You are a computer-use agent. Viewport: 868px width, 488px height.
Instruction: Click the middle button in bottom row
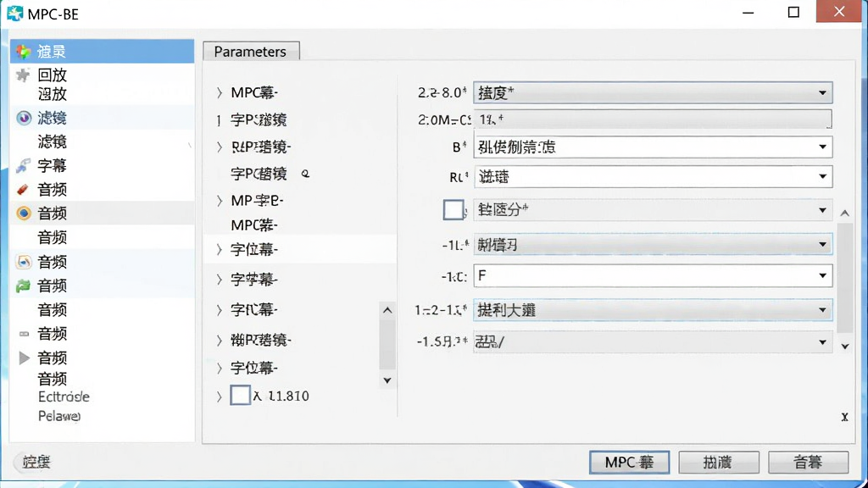click(719, 462)
